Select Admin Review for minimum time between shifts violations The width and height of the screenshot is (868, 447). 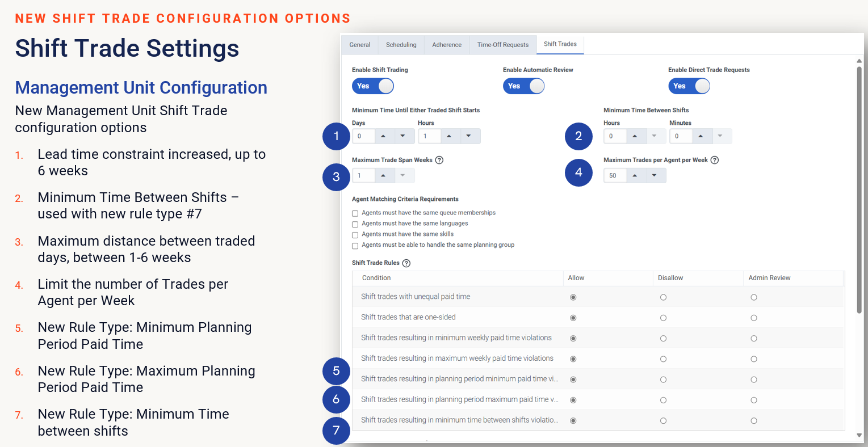tap(754, 421)
